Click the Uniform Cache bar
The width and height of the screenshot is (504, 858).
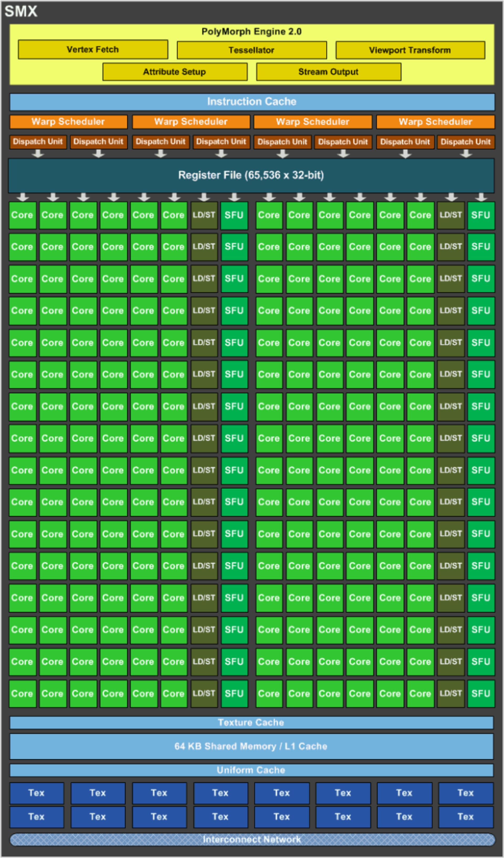click(x=251, y=770)
